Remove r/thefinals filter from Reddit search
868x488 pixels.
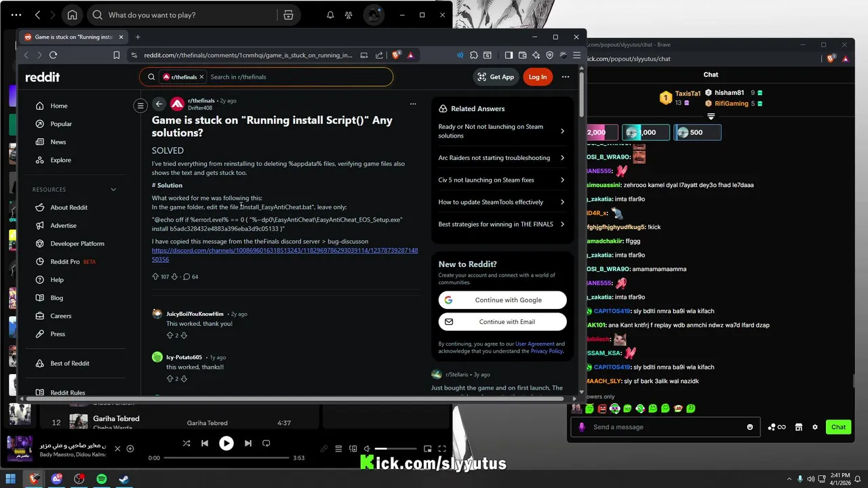201,77
